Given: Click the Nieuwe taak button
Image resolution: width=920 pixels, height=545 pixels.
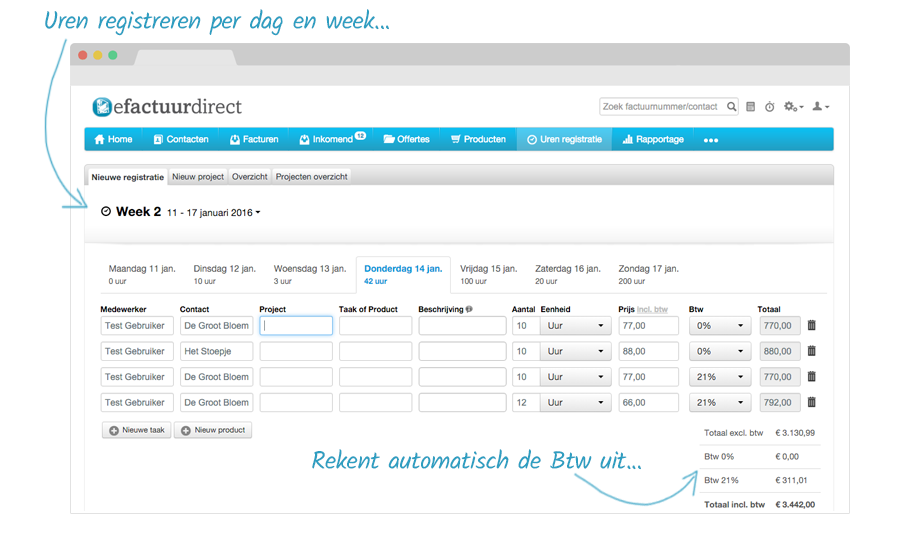Looking at the screenshot, I should 137,431.
